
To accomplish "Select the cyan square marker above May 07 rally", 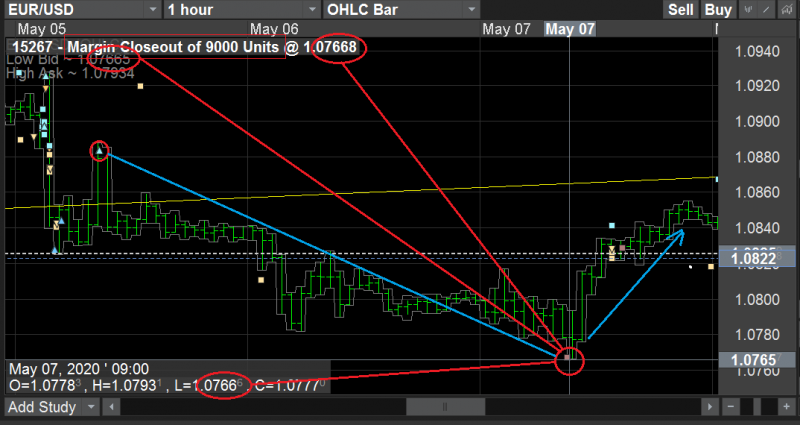I will tap(612, 226).
